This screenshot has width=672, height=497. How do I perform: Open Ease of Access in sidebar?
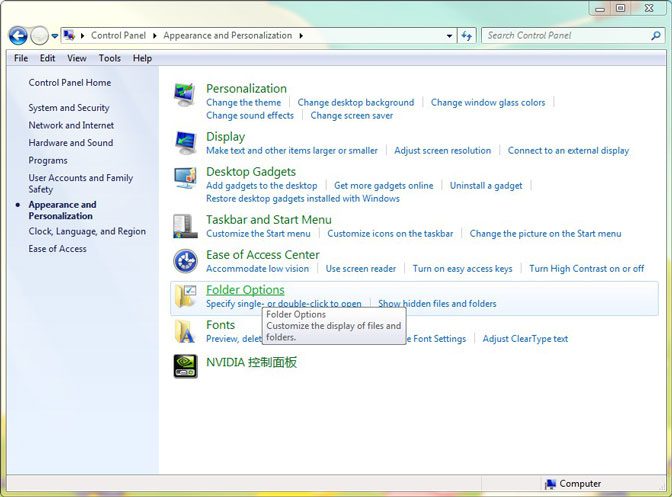[x=57, y=249]
